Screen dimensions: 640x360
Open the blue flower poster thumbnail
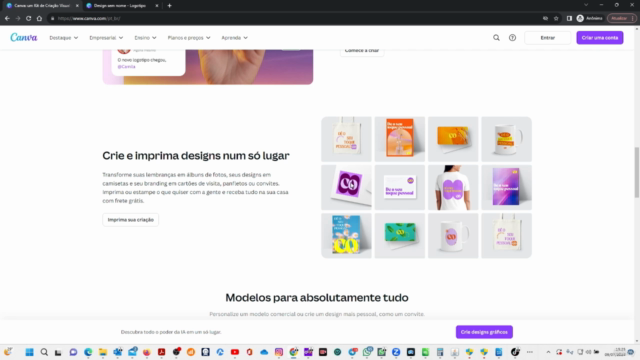[x=346, y=236]
